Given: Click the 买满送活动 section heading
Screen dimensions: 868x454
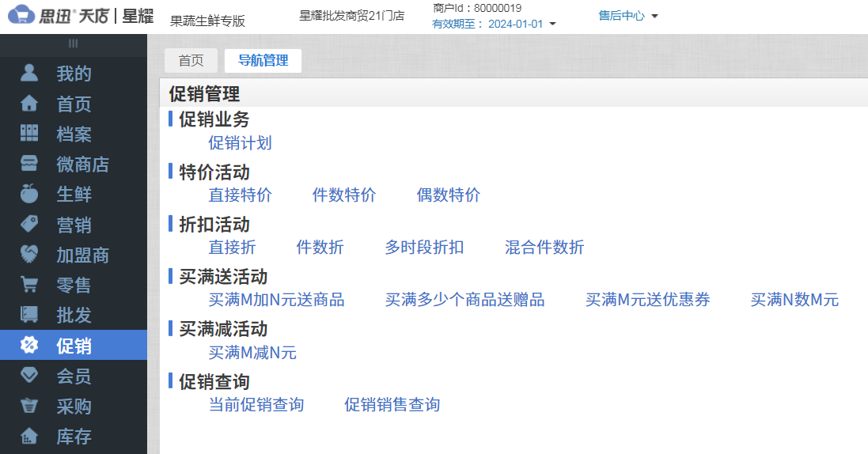Looking at the screenshot, I should [x=223, y=276].
